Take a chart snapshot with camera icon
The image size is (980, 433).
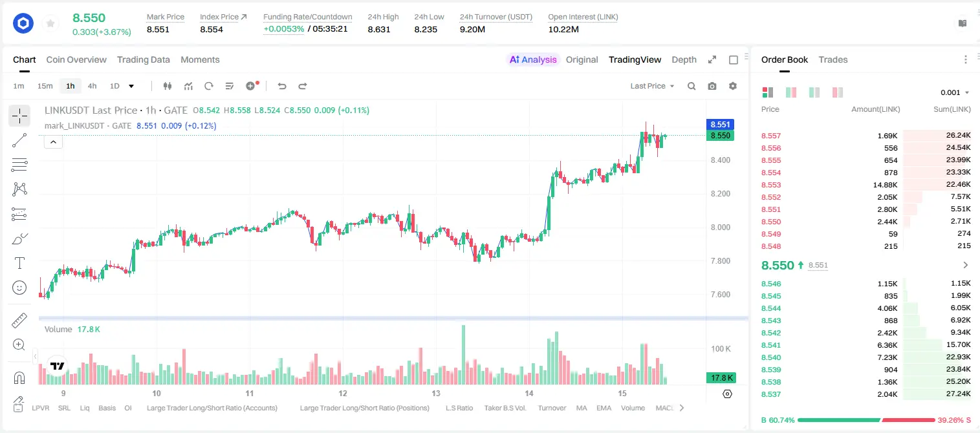712,86
